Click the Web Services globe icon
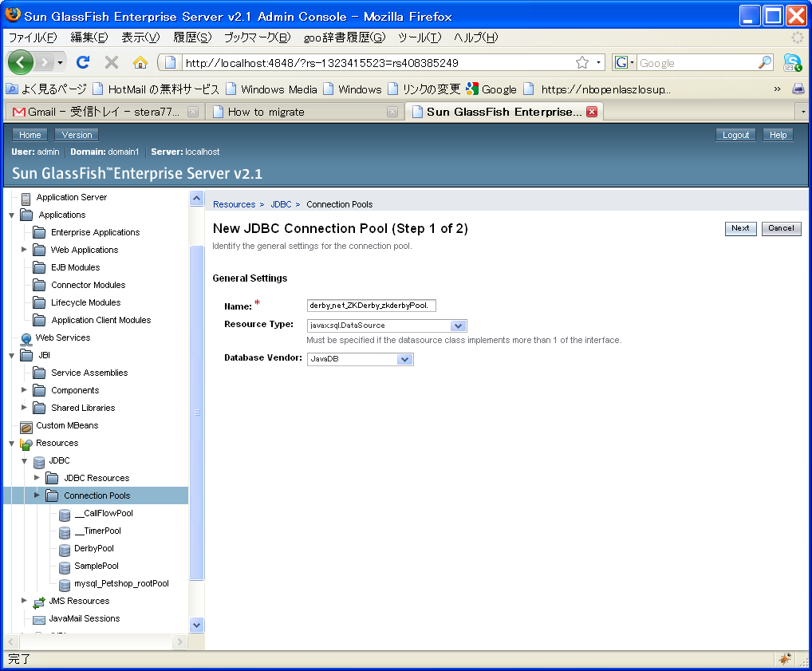 (x=26, y=339)
